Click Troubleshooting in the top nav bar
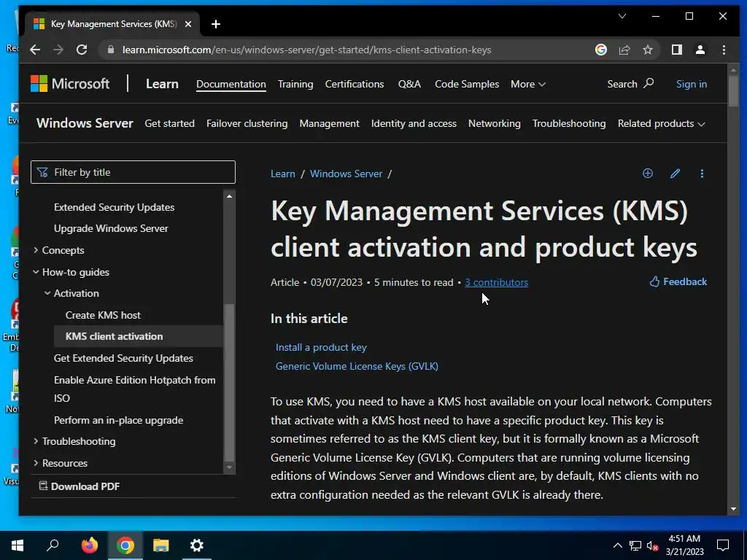747x560 pixels. pyautogui.click(x=569, y=123)
